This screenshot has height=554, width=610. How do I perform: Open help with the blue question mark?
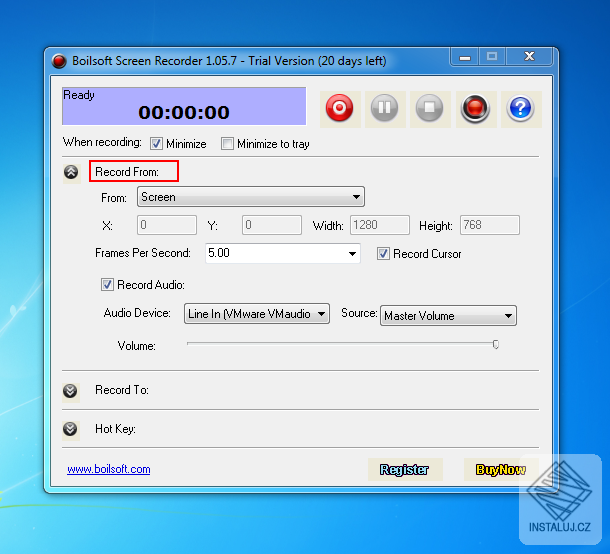click(x=521, y=109)
